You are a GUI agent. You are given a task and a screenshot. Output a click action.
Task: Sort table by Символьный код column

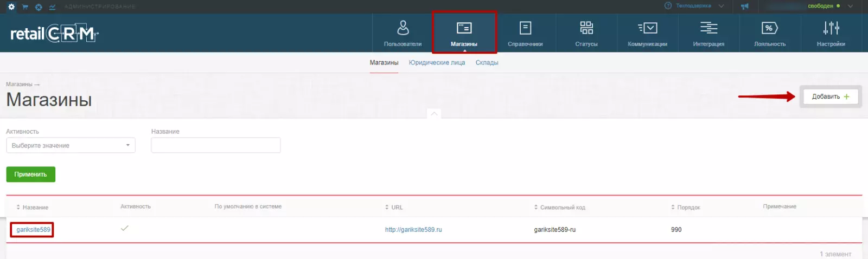(559, 208)
